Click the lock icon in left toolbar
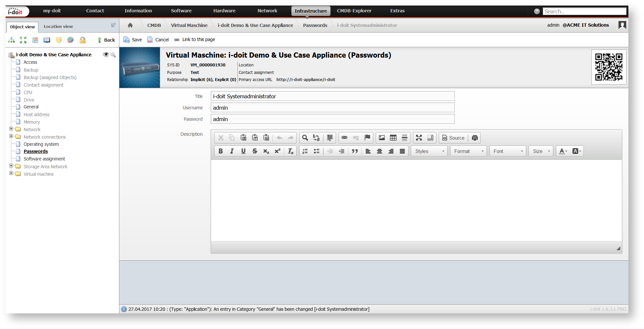Viewport: 644px width, 329px height. point(83,40)
